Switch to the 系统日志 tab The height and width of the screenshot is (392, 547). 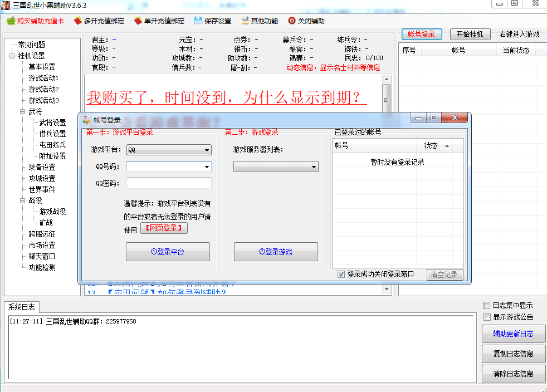pyautogui.click(x=22, y=307)
